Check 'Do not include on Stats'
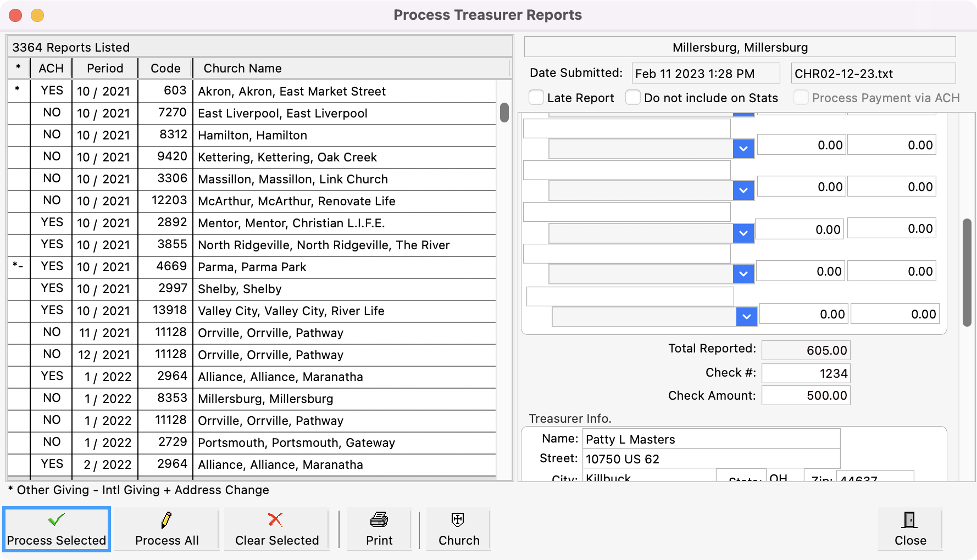Screen dimensions: 977x560 point(632,97)
